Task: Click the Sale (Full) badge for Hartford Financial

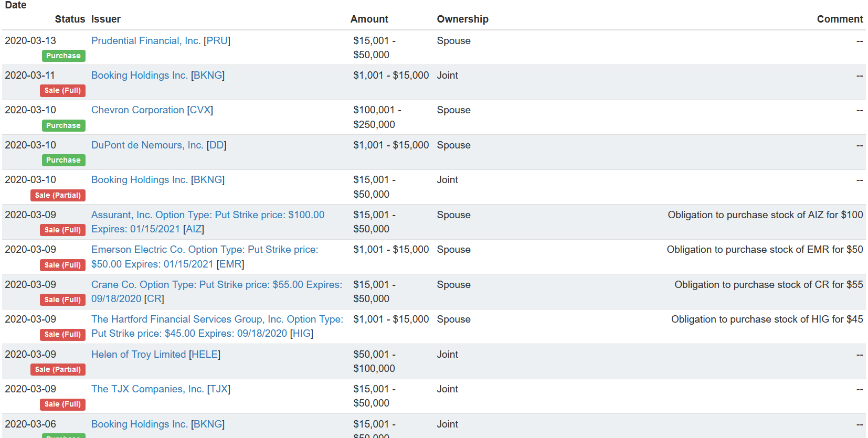Action: (62, 334)
